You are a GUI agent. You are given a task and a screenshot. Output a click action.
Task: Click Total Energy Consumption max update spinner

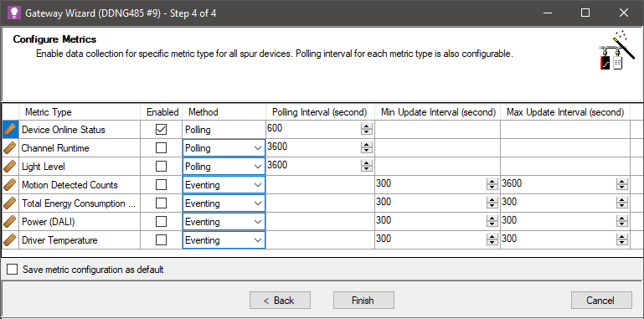tap(622, 203)
